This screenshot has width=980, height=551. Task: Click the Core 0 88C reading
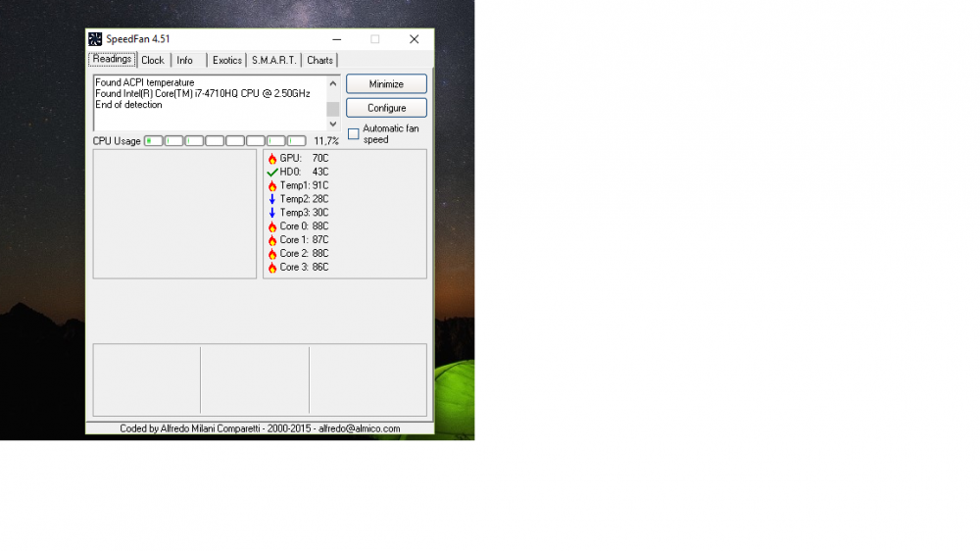tap(304, 226)
